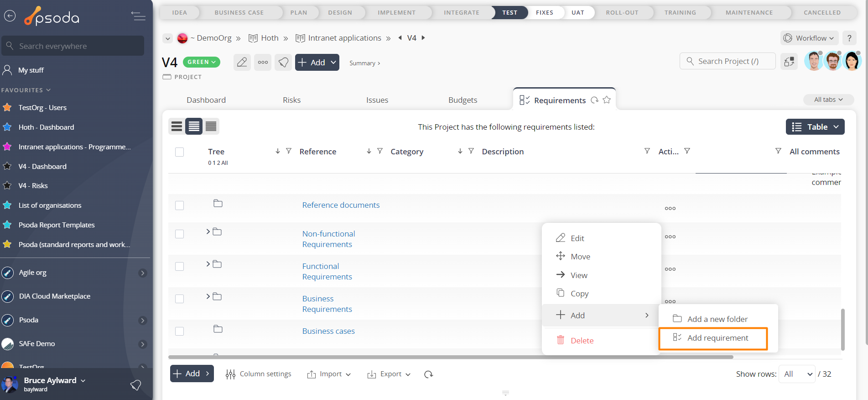The image size is (868, 400).
Task: Open the All tabs dropdown
Action: pyautogui.click(x=828, y=100)
